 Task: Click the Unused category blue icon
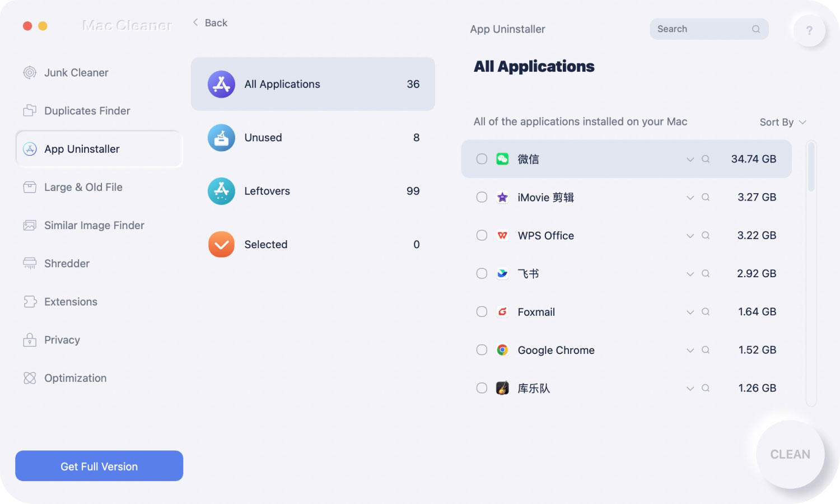(x=221, y=138)
